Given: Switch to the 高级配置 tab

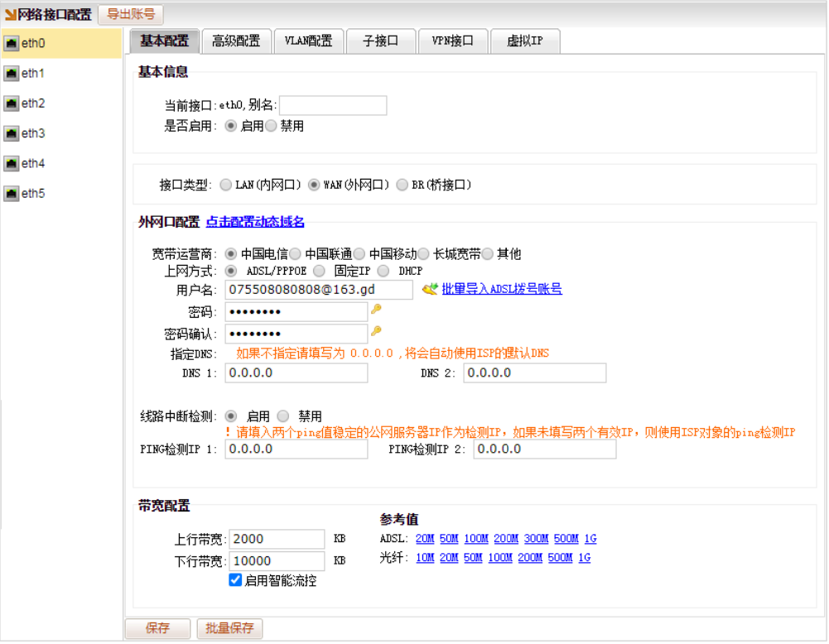Looking at the screenshot, I should (236, 41).
